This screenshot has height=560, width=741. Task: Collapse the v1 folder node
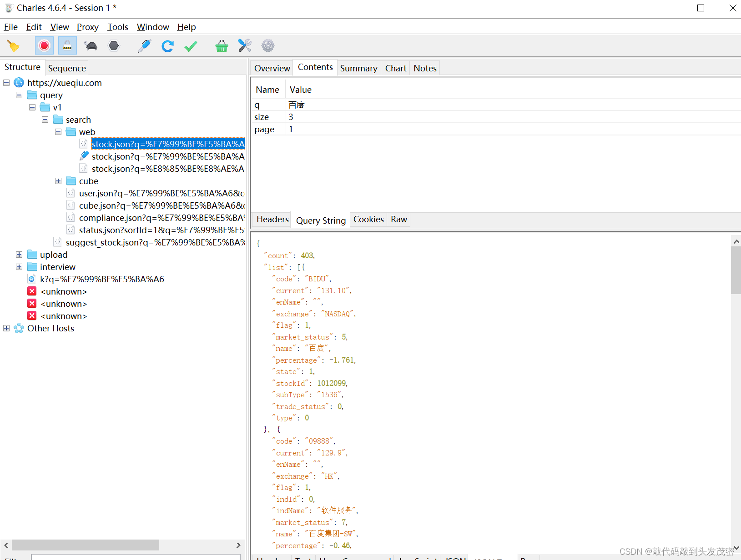point(32,107)
